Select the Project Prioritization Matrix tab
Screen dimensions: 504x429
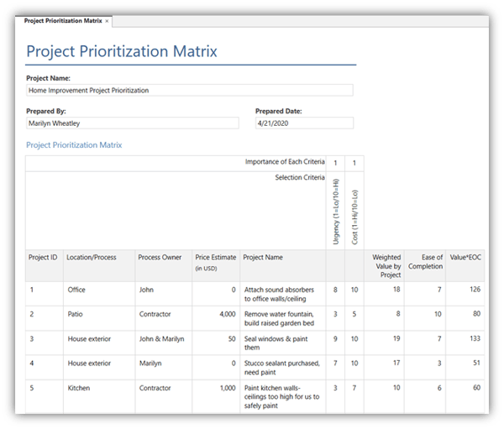(62, 20)
